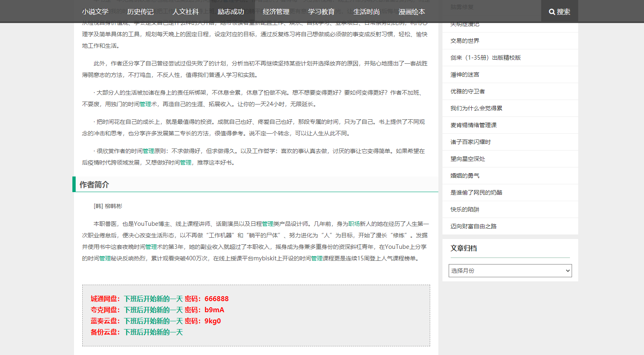Open sidebar link 迈向财富自由之路
This screenshot has width=644, height=355.
click(473, 226)
